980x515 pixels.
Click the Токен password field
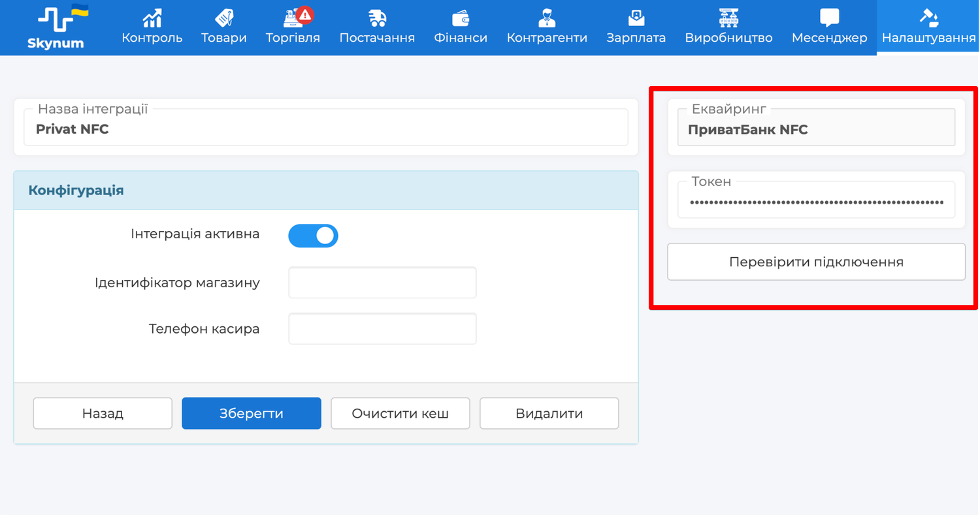click(816, 202)
